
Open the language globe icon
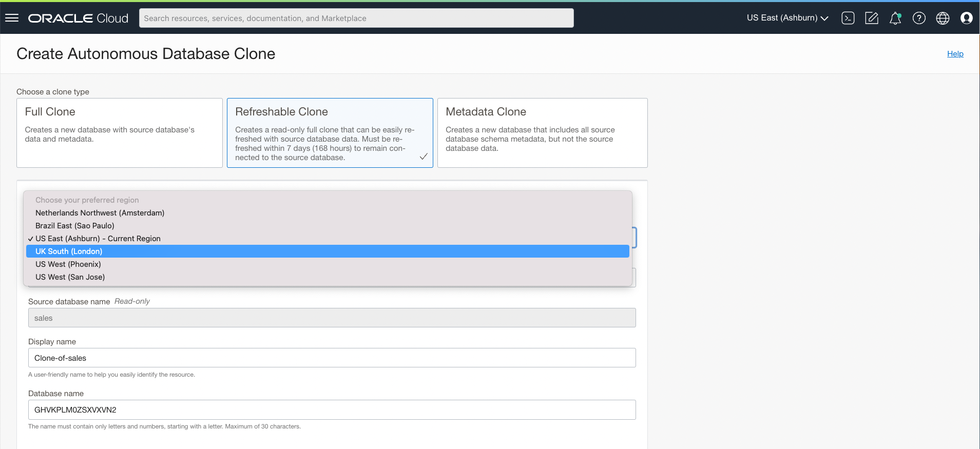coord(943,18)
